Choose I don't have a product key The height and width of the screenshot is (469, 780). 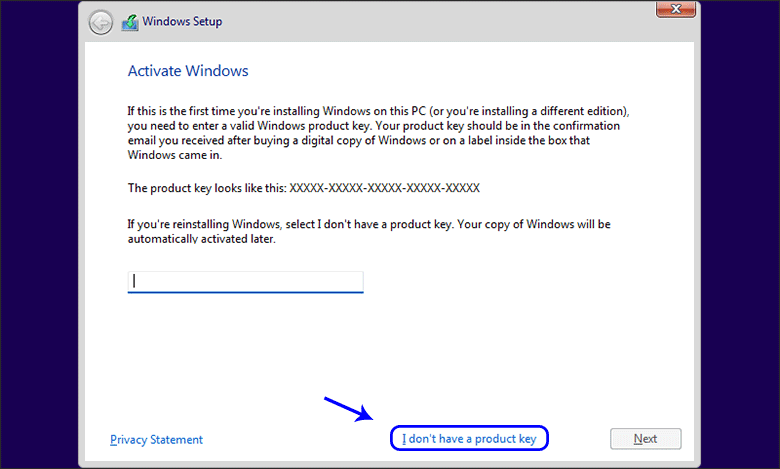point(469,439)
